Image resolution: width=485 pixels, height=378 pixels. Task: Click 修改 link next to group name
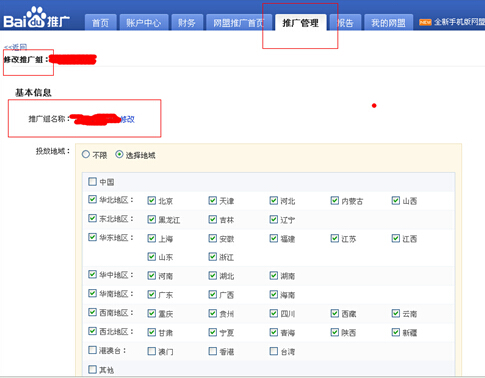coord(127,119)
